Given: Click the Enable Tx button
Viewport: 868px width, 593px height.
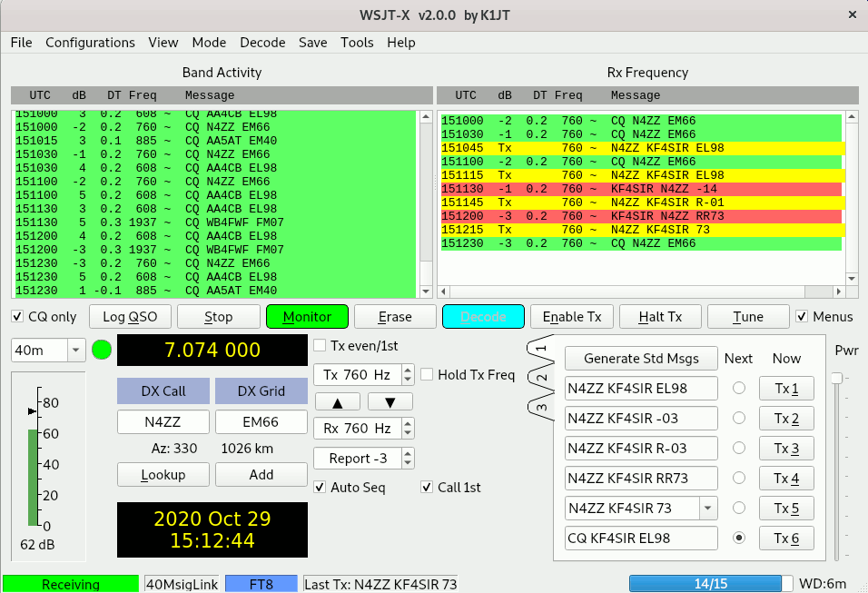Looking at the screenshot, I should coord(572,317).
